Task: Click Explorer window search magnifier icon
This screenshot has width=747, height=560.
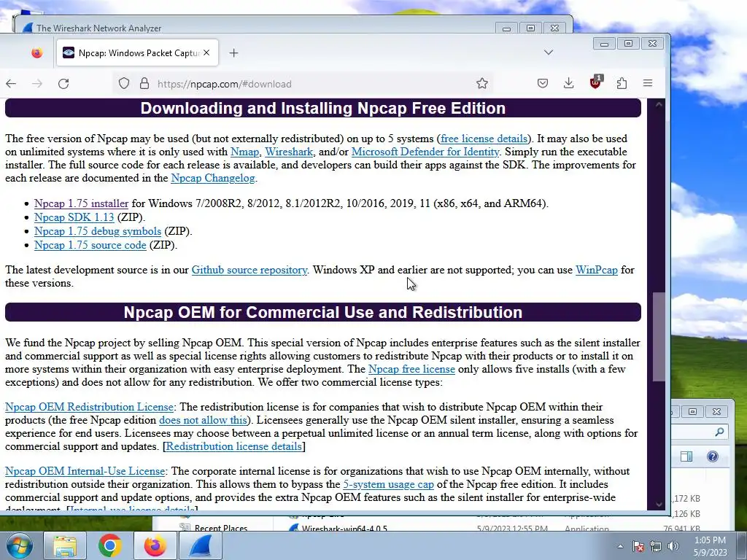Action: 719,432
